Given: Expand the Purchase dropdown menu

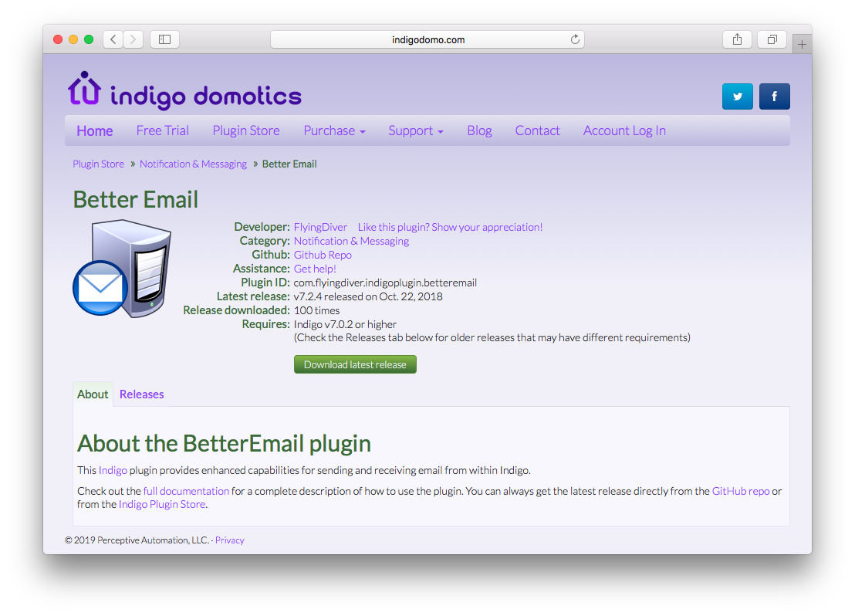Looking at the screenshot, I should pyautogui.click(x=334, y=131).
